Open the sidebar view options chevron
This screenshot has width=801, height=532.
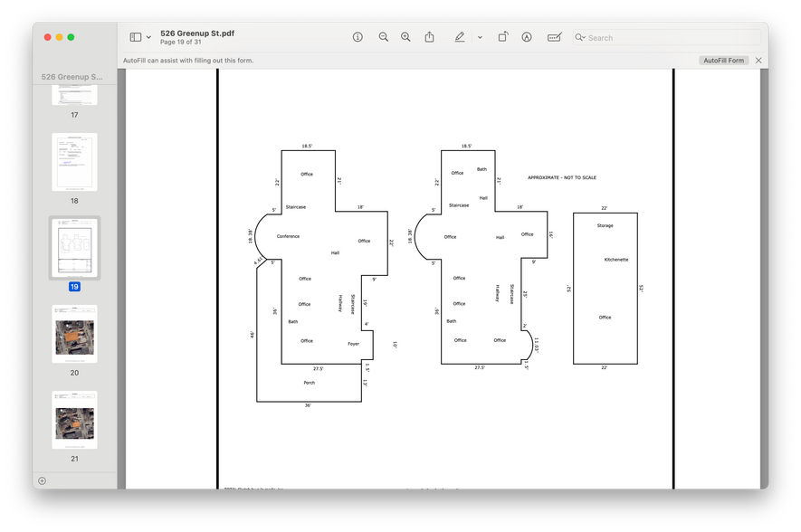pos(148,37)
